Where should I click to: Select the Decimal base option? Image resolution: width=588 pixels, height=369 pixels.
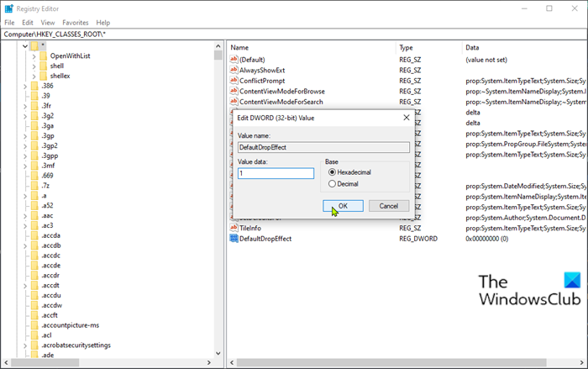[x=332, y=184]
